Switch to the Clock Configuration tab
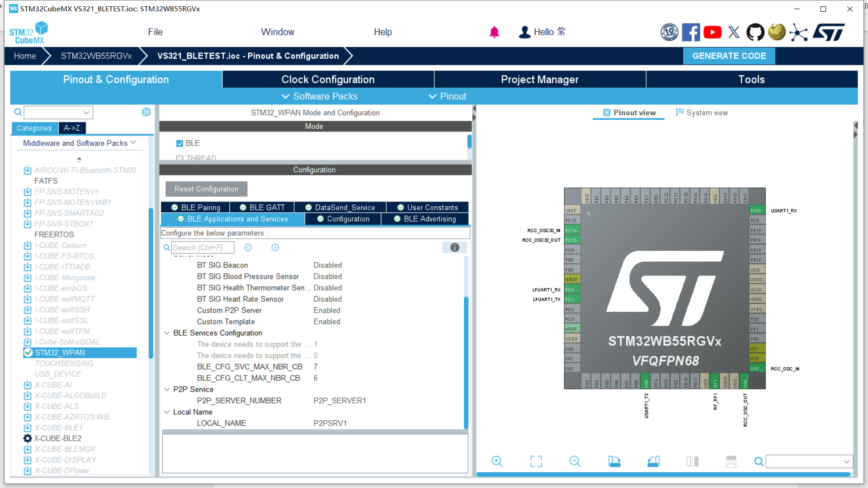The width and height of the screenshot is (868, 488). pos(328,79)
